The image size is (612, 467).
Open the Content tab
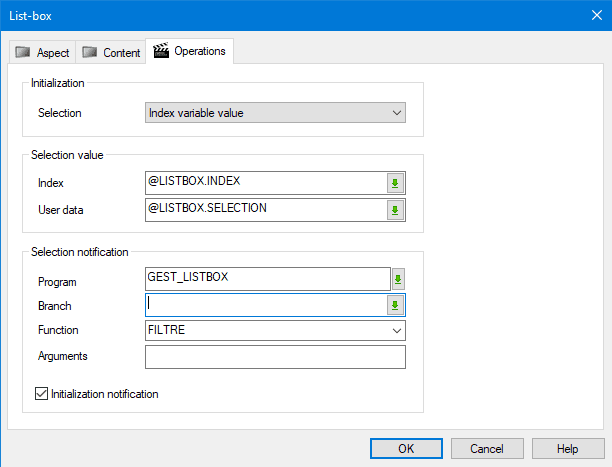click(x=111, y=52)
